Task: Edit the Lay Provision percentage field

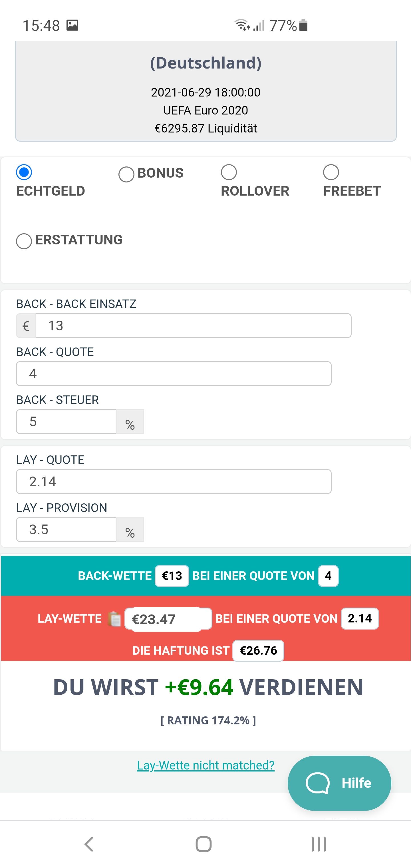Action: pyautogui.click(x=67, y=529)
